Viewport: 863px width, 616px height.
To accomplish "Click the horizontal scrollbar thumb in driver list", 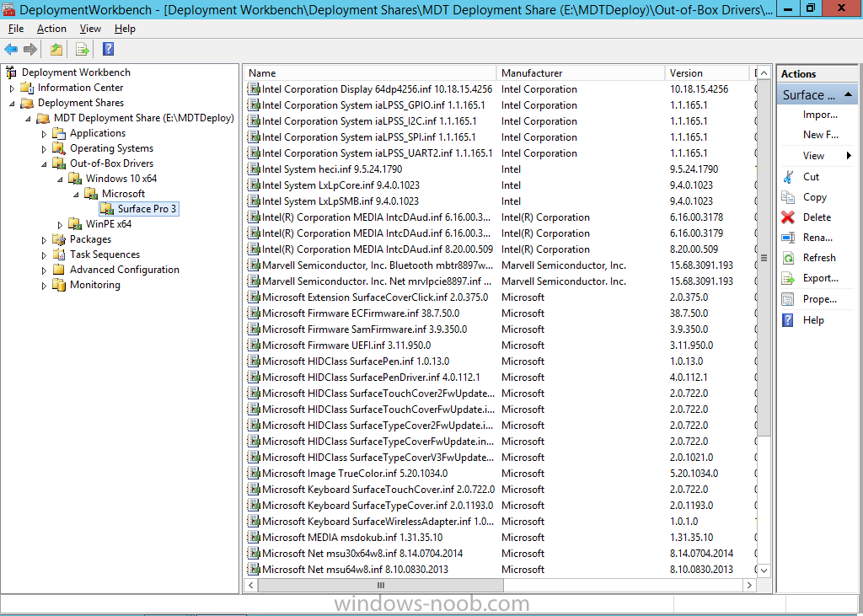I will 380,585.
